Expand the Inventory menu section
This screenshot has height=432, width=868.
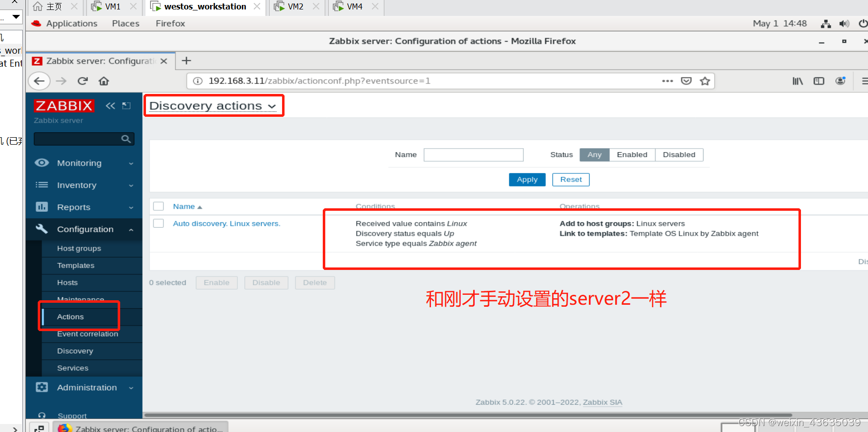(84, 185)
